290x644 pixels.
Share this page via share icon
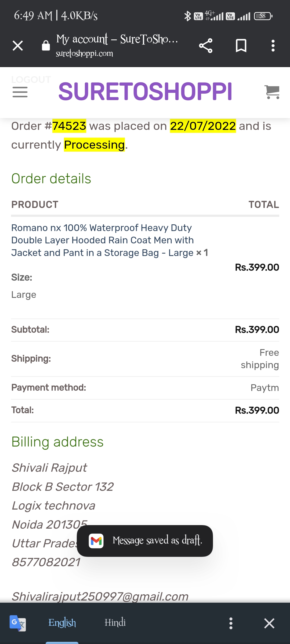(206, 46)
